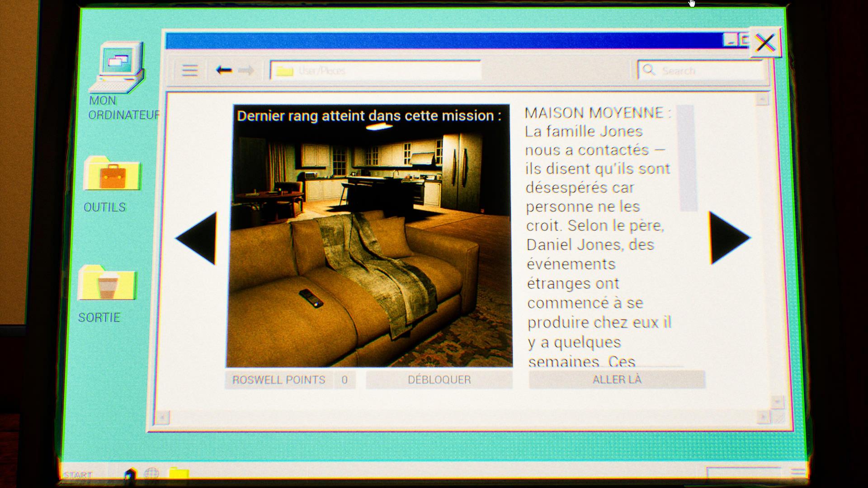Click the home icon in taskbar

(130, 474)
